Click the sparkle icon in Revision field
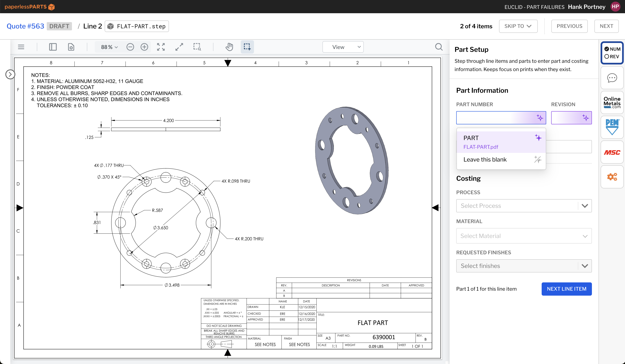This screenshot has height=364, width=625. pos(585,118)
